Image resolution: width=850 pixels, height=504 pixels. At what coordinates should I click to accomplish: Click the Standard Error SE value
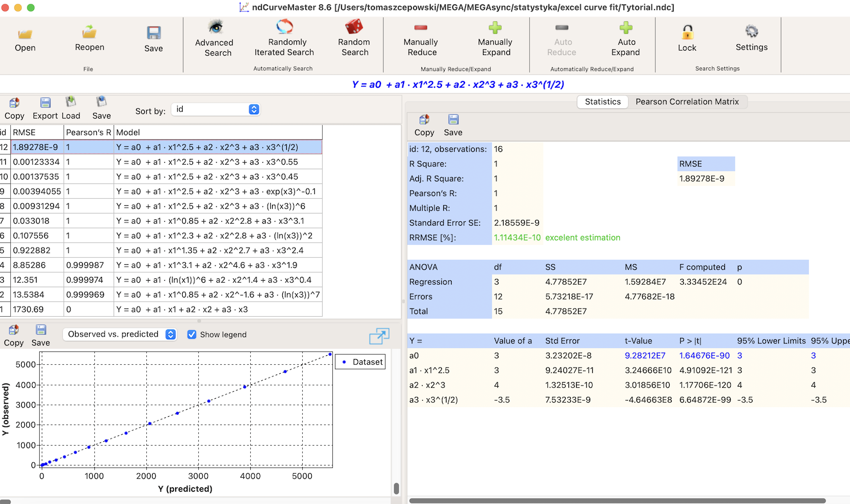pyautogui.click(x=516, y=223)
